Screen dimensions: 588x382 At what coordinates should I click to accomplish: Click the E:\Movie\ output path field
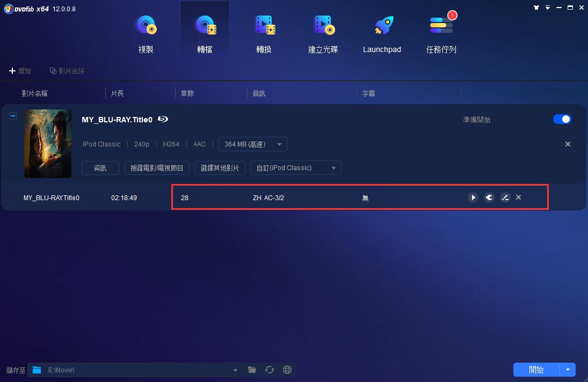(135, 370)
